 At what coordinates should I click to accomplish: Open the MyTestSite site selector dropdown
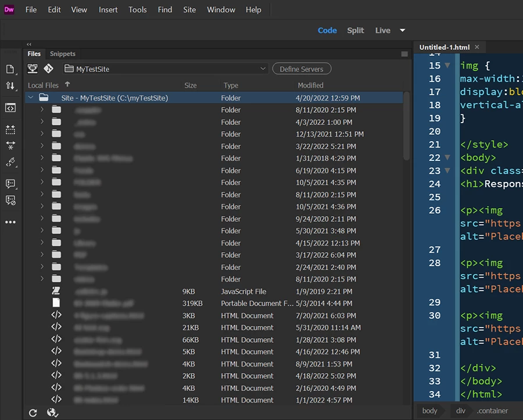pos(166,69)
